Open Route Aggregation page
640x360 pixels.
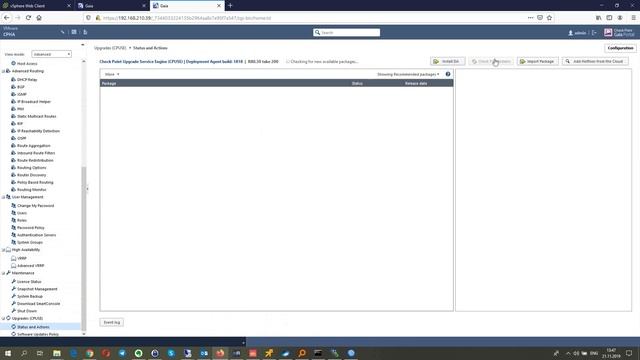pyautogui.click(x=34, y=146)
